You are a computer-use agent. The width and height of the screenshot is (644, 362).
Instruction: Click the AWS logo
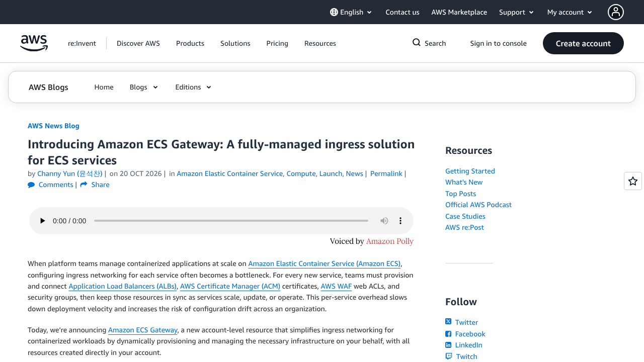[x=34, y=43]
